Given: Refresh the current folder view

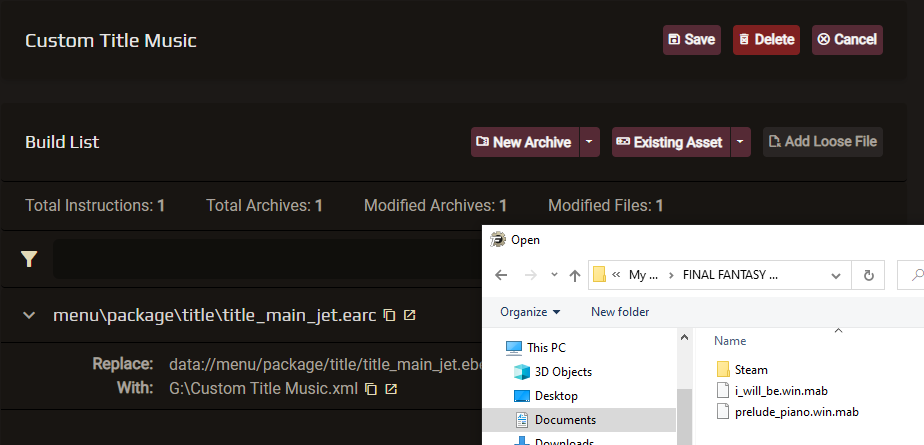Looking at the screenshot, I should 868,275.
